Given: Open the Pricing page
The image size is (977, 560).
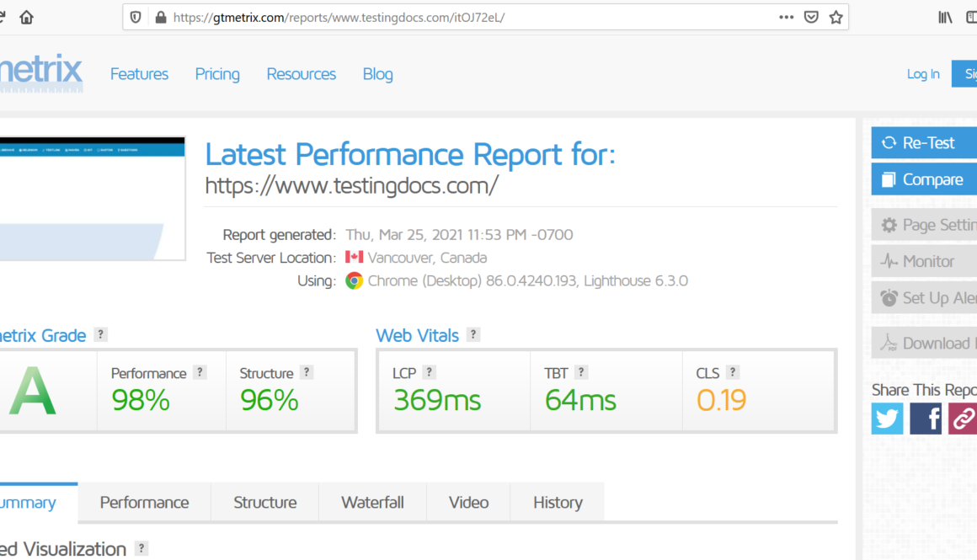Looking at the screenshot, I should [x=216, y=74].
